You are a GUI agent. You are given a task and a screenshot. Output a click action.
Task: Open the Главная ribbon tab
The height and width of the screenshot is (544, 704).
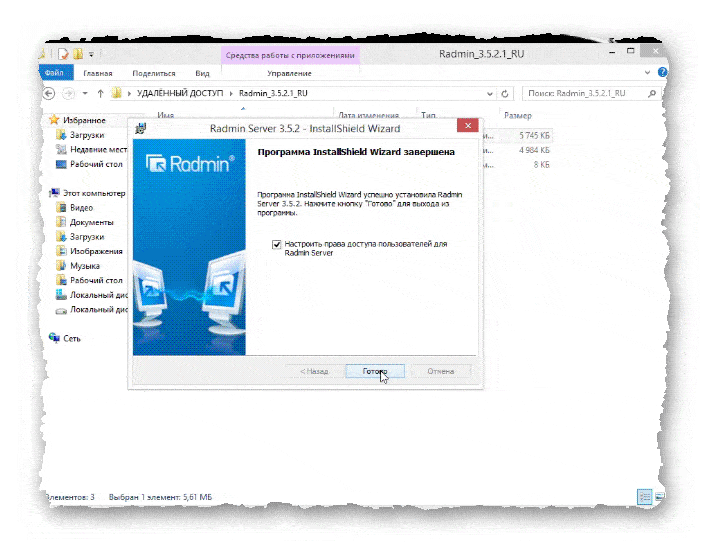click(x=97, y=73)
